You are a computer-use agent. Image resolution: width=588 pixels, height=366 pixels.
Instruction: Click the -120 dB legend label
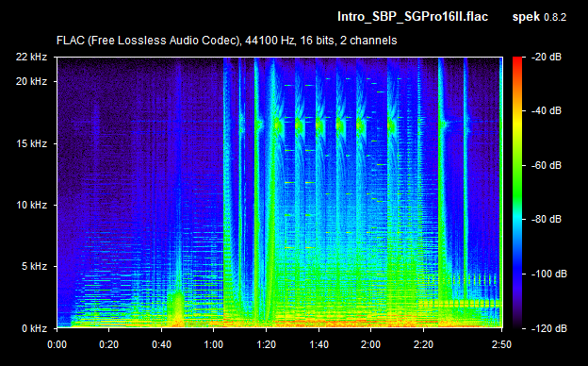click(549, 328)
